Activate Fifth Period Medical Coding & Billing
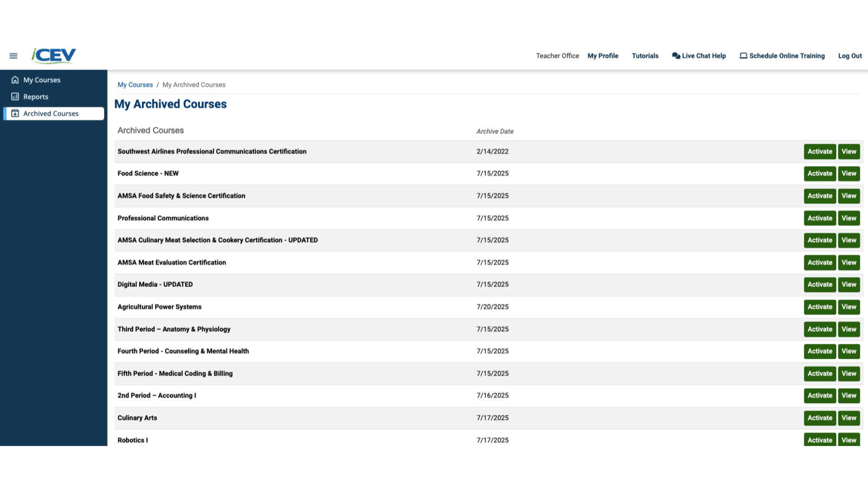Image resolution: width=868 pixels, height=488 pixels. tap(820, 374)
